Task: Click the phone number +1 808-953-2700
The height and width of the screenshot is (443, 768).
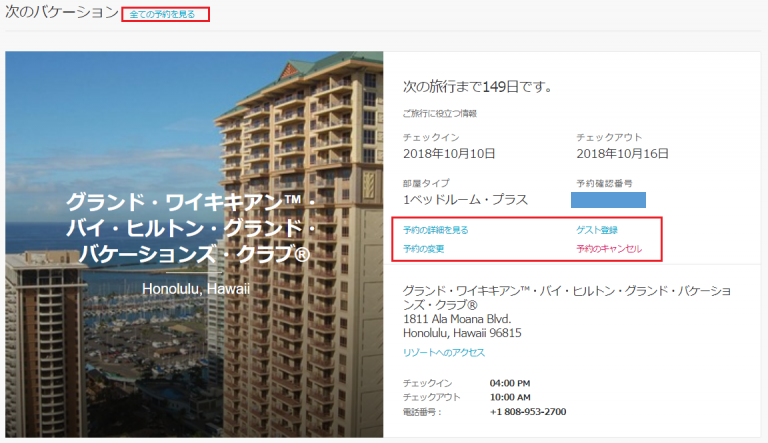Action: (528, 412)
